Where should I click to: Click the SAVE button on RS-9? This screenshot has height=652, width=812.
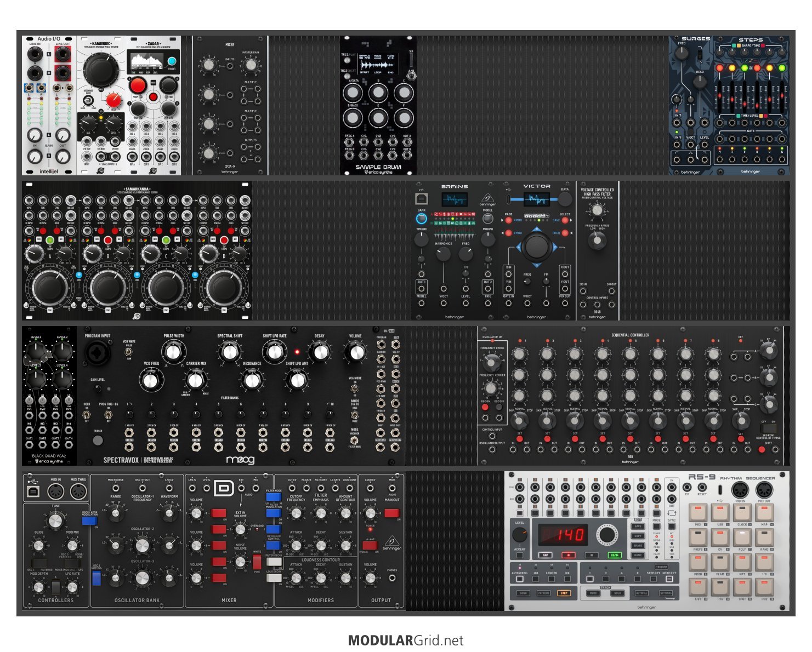tap(638, 526)
